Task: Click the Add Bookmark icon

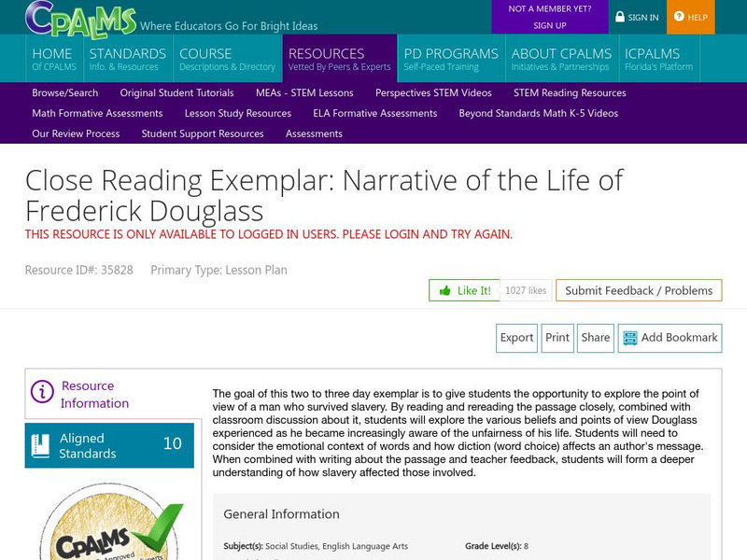Action: pyautogui.click(x=629, y=338)
